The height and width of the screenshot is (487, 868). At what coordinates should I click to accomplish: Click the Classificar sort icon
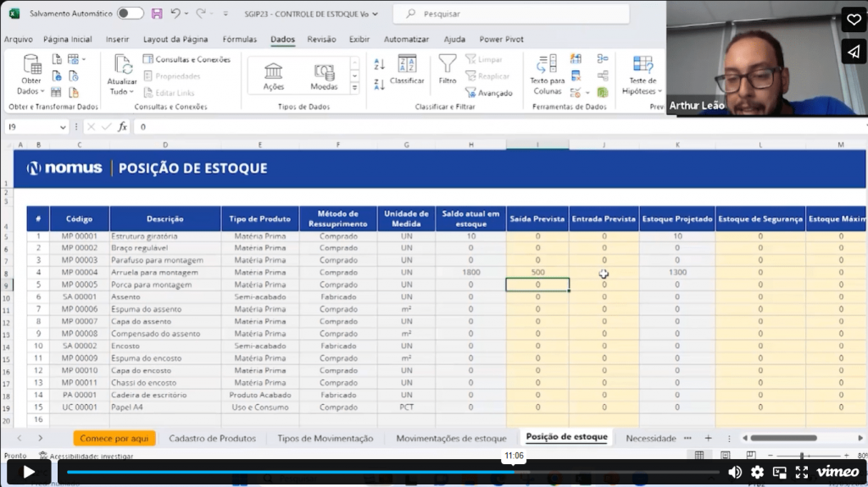(x=407, y=65)
